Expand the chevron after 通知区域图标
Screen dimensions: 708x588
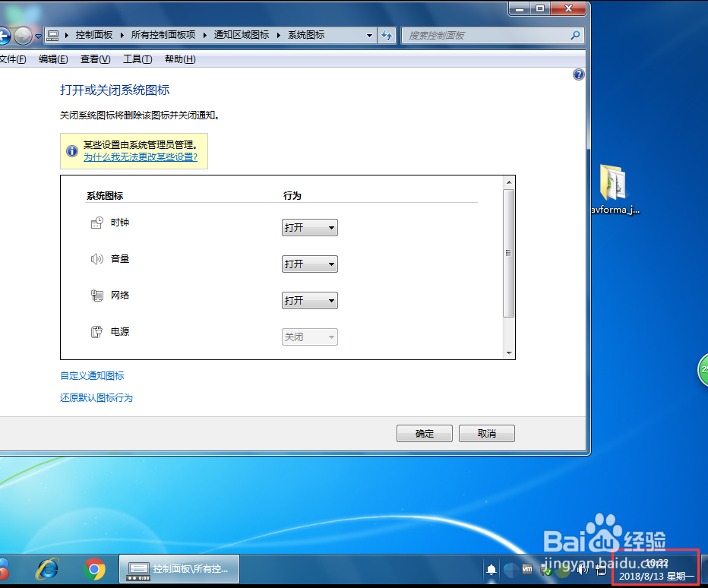tap(279, 35)
